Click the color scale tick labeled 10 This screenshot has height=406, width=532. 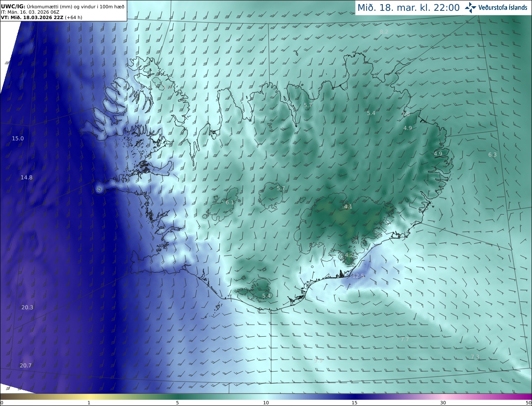point(266,403)
